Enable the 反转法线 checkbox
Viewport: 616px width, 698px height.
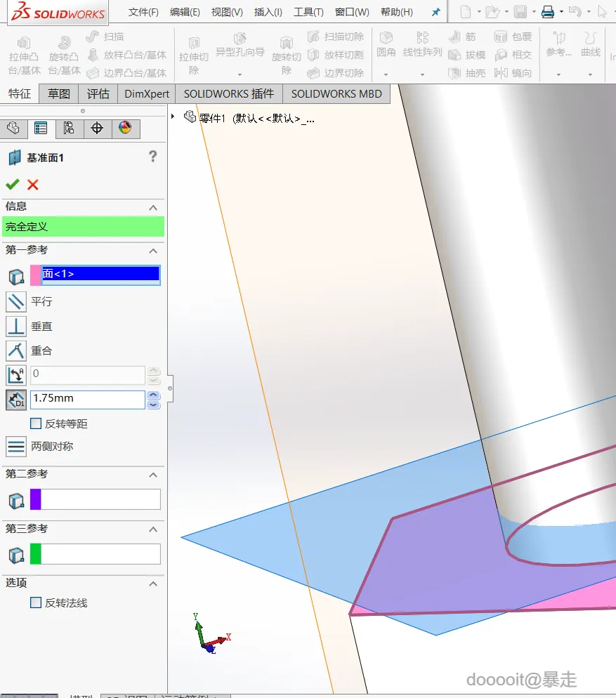pos(36,602)
